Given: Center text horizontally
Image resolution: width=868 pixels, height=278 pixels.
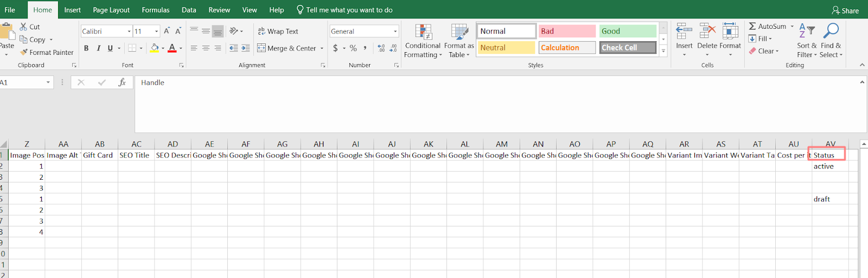Looking at the screenshot, I should point(206,48).
